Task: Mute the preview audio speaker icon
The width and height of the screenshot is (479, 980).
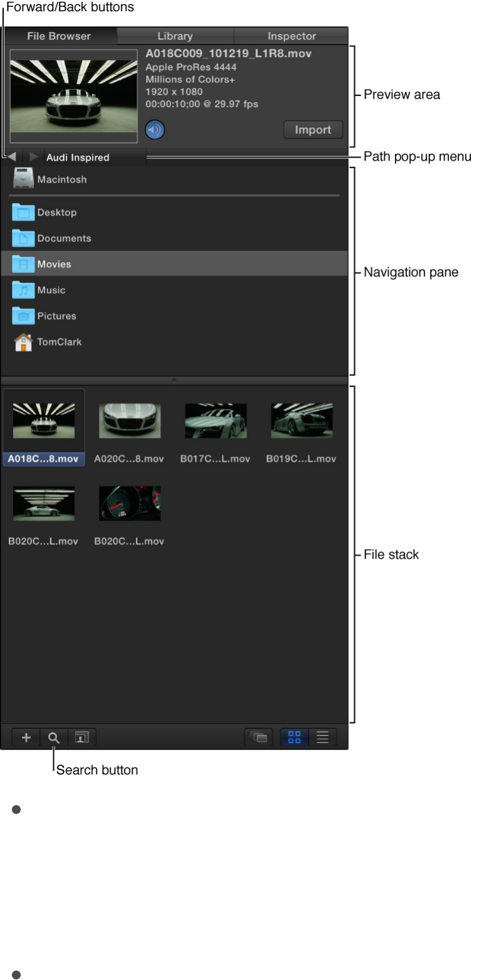Action: [x=155, y=130]
